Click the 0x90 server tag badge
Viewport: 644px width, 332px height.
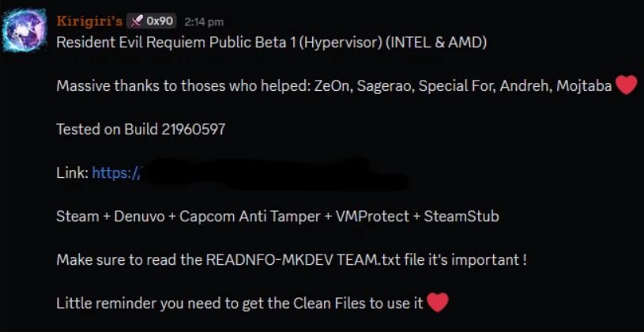152,21
